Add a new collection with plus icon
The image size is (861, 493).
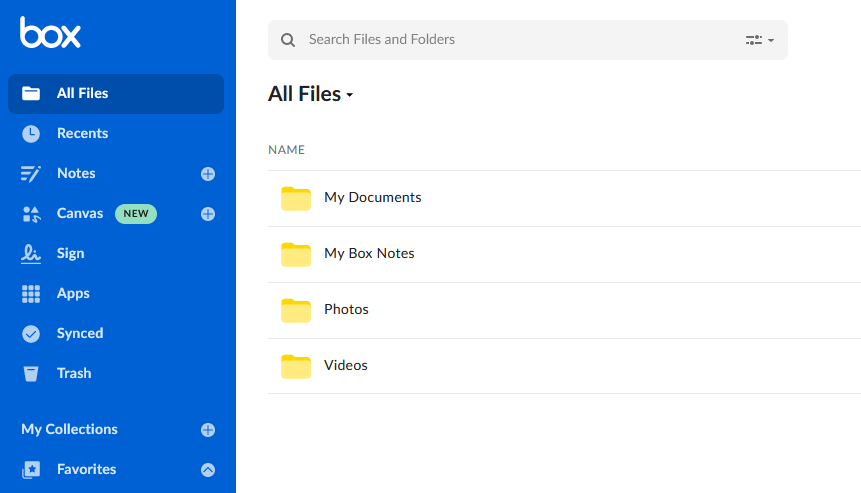click(x=208, y=430)
